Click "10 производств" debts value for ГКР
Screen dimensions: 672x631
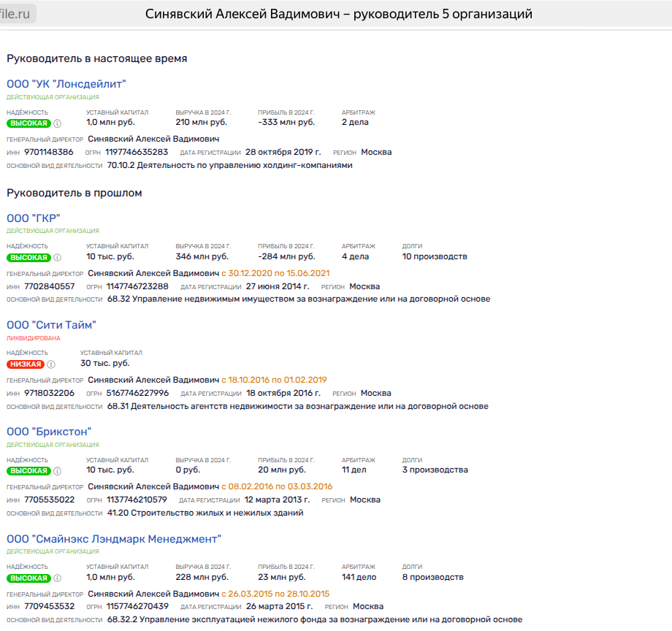point(435,256)
